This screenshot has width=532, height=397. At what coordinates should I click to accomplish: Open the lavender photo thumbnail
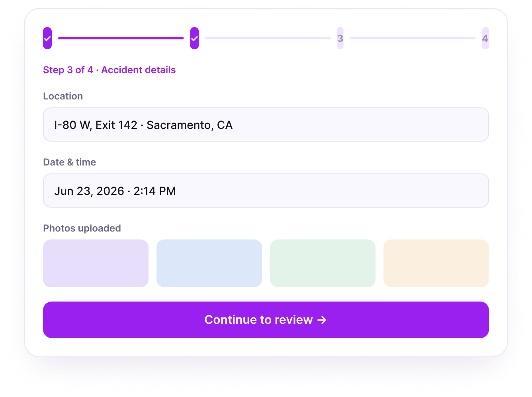pos(96,263)
